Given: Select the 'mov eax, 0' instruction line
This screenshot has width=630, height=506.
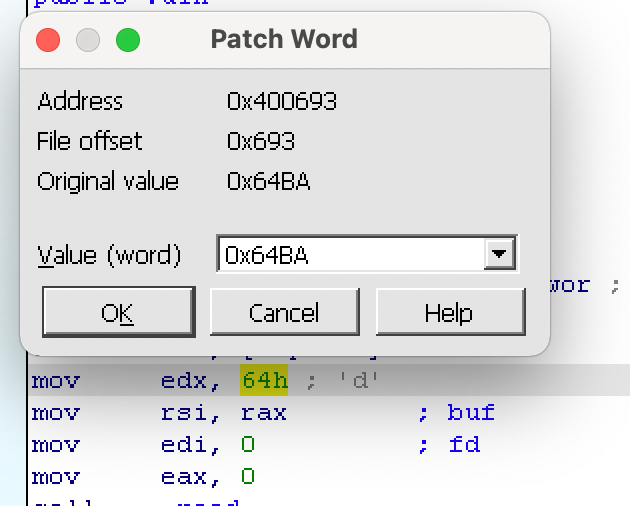Looking at the screenshot, I should tap(143, 477).
